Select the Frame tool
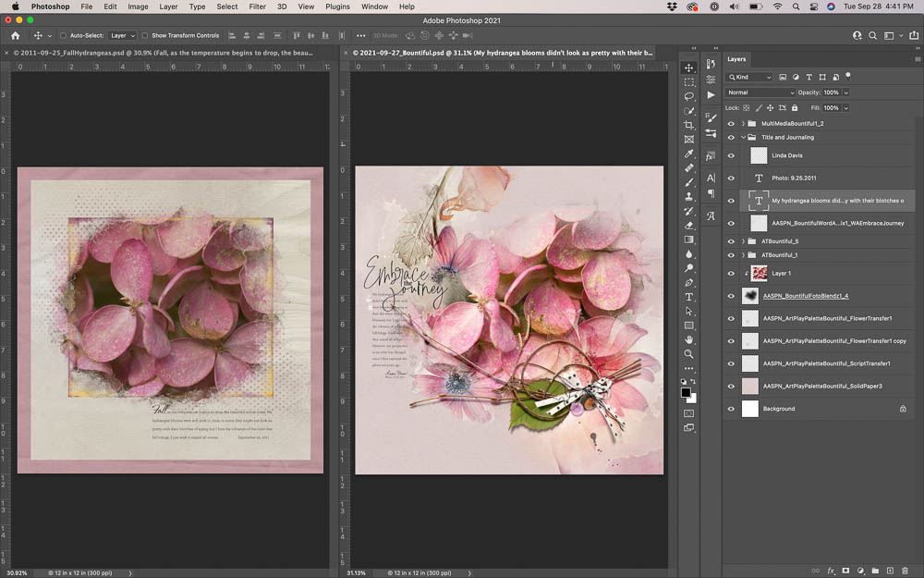Viewport: 924px width, 578px height. [688, 140]
